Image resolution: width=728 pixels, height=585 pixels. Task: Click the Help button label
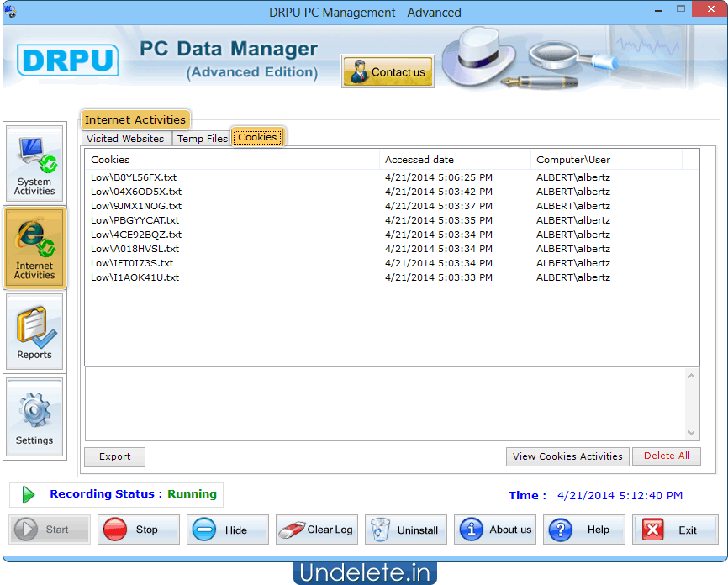[598, 530]
